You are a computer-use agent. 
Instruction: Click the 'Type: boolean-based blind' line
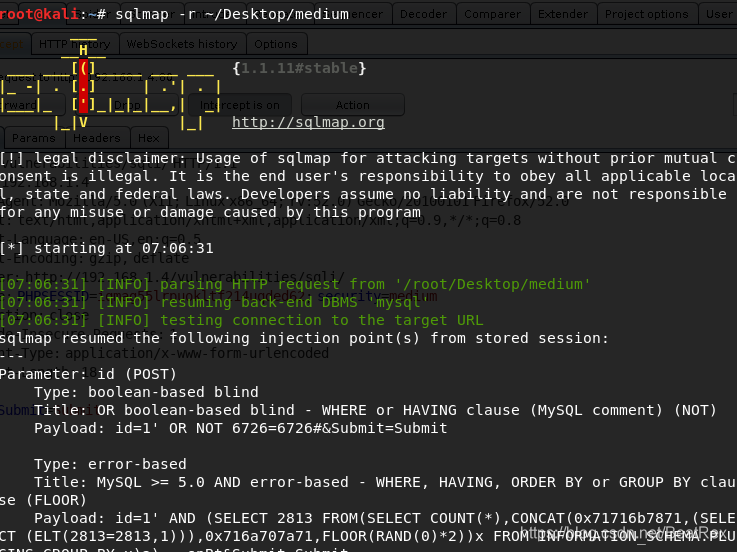(x=146, y=392)
